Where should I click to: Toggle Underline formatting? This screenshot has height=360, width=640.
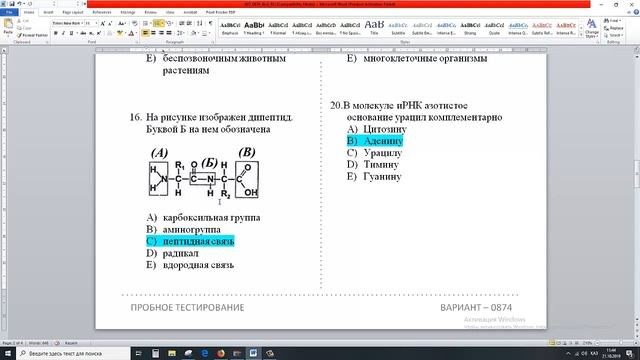[71, 33]
